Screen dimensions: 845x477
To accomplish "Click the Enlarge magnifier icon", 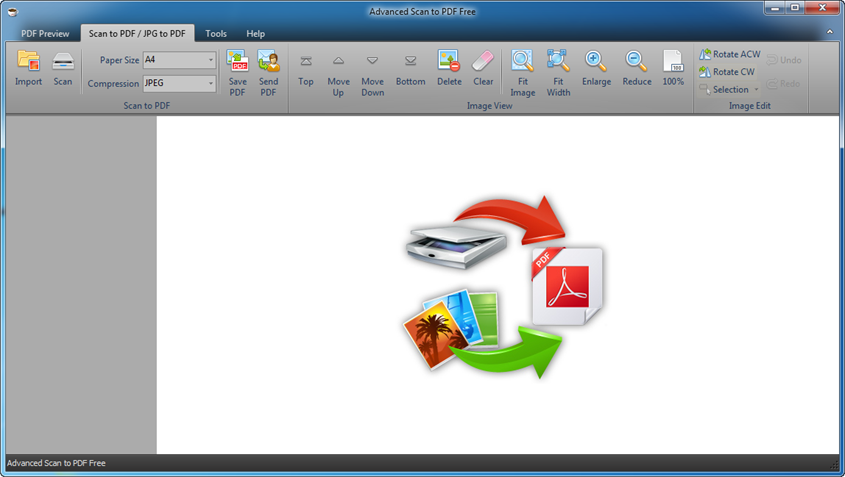I will pyautogui.click(x=596, y=61).
